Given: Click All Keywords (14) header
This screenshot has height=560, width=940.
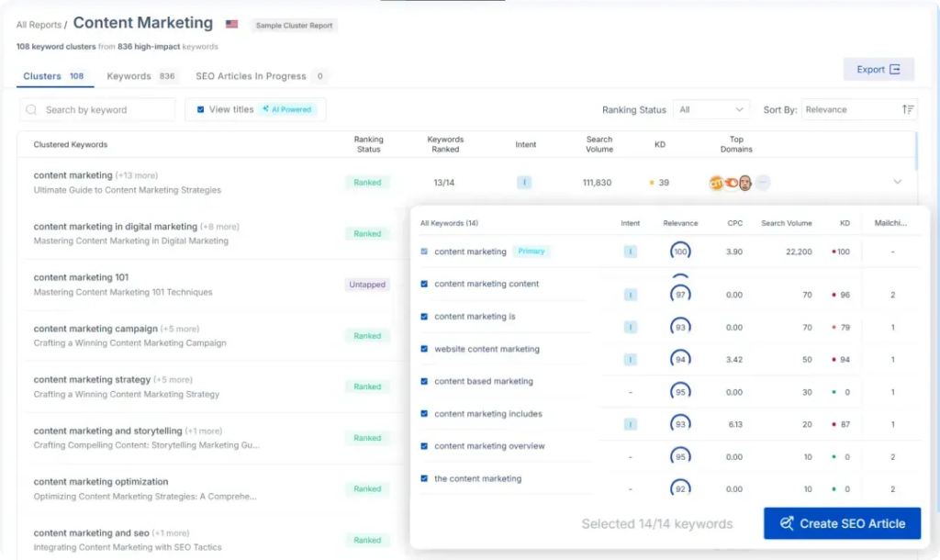Looking at the screenshot, I should coord(449,223).
